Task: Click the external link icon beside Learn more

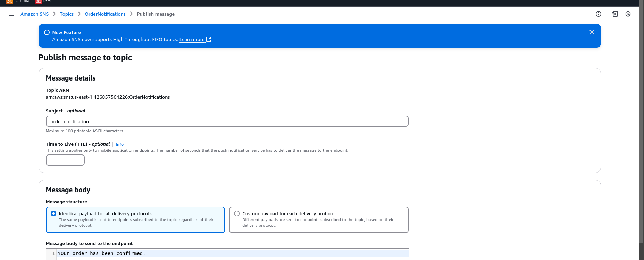Action: (x=209, y=39)
